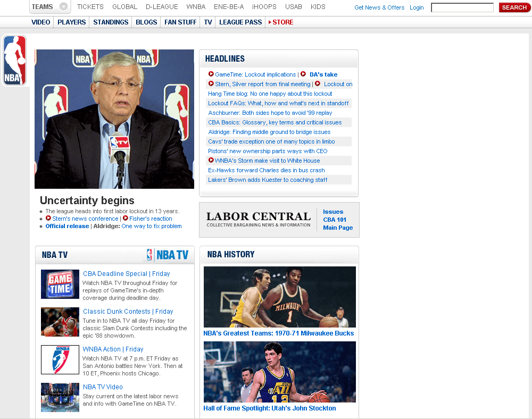The height and width of the screenshot is (419, 532).
Task: Open TICKETS in top navigation
Action: (90, 7)
